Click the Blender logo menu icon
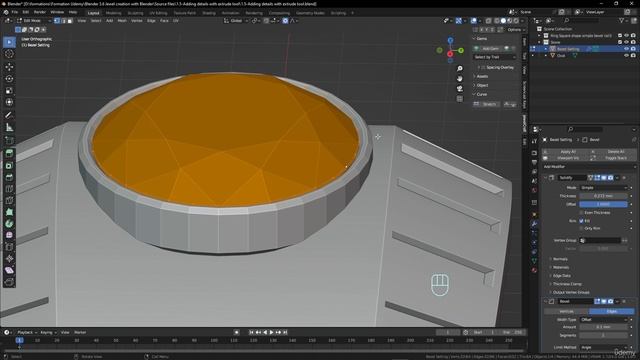The width and height of the screenshot is (640, 360). [x=6, y=12]
